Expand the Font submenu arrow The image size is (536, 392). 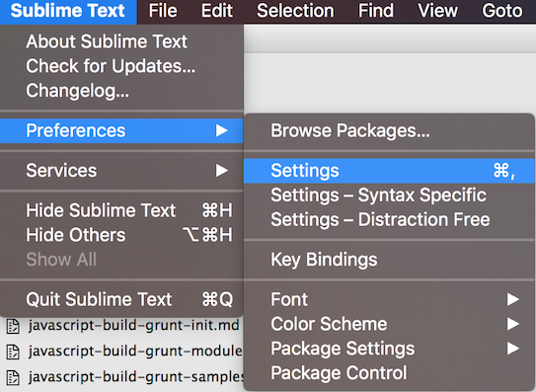pyautogui.click(x=512, y=299)
